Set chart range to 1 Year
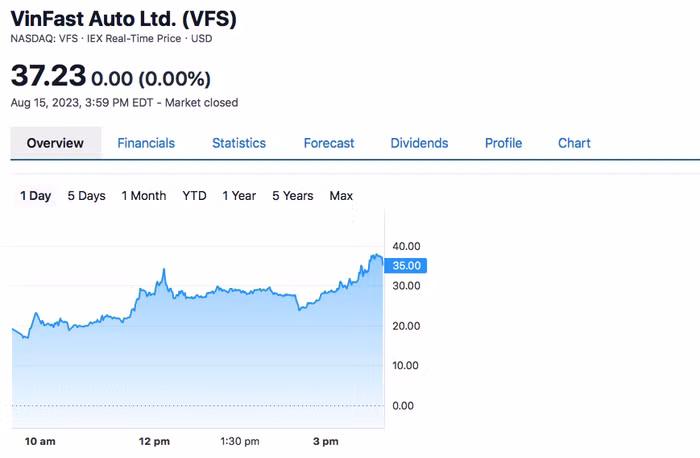The image size is (700, 458). pos(239,196)
